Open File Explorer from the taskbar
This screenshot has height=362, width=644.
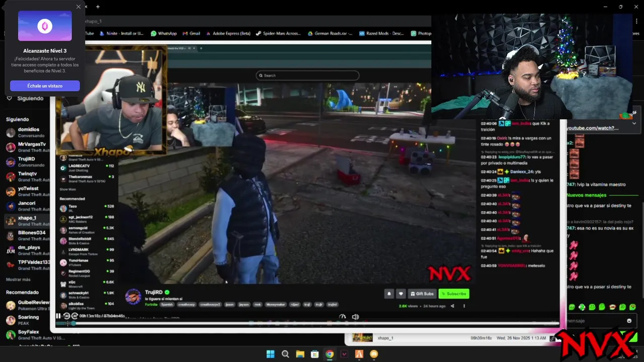[x=300, y=354]
